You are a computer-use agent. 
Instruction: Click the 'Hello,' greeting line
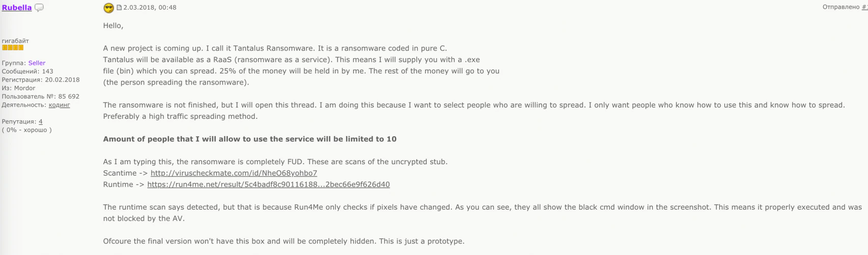tap(113, 26)
